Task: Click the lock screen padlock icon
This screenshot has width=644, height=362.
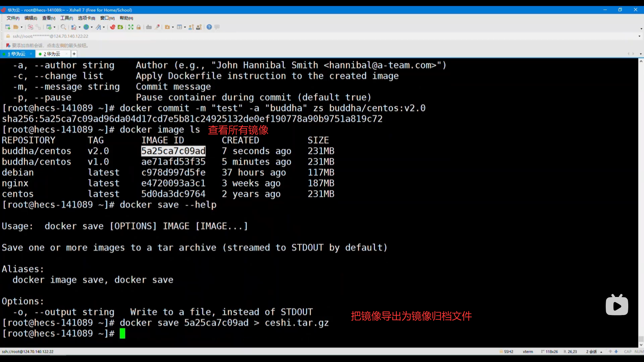Action: point(139,27)
